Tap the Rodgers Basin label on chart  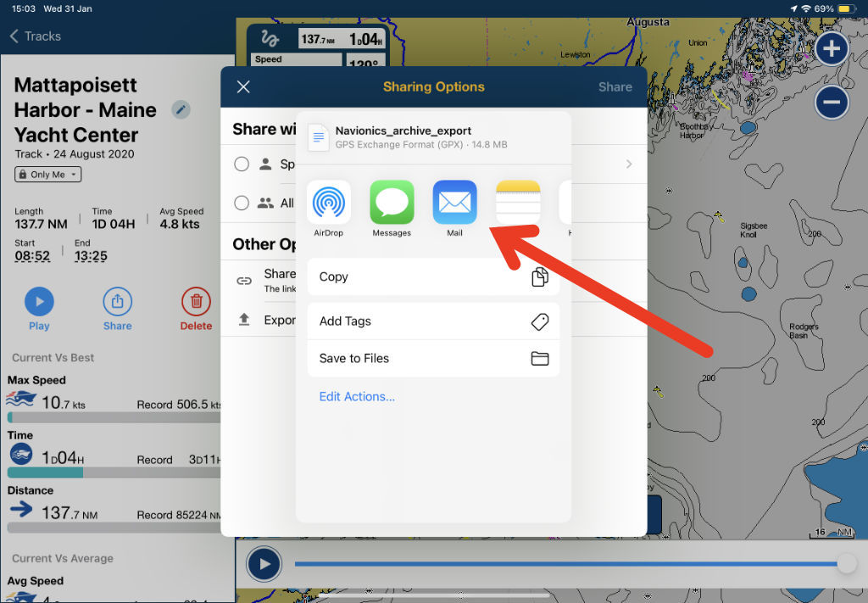804,331
